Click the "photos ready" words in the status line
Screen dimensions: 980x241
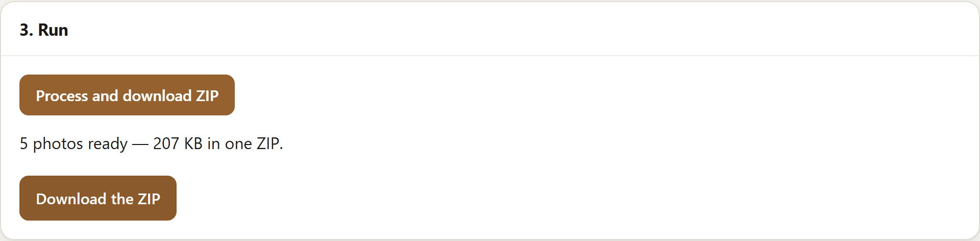pyautogui.click(x=80, y=144)
